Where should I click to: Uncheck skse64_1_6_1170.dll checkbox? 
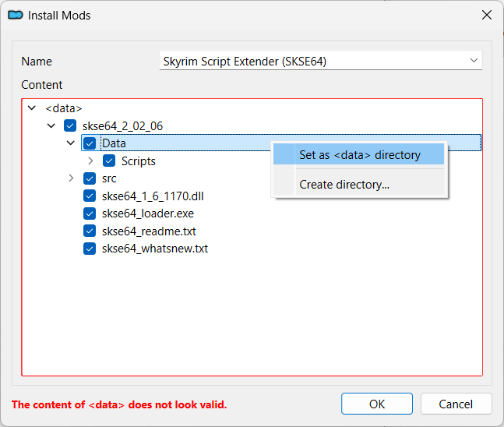click(90, 196)
